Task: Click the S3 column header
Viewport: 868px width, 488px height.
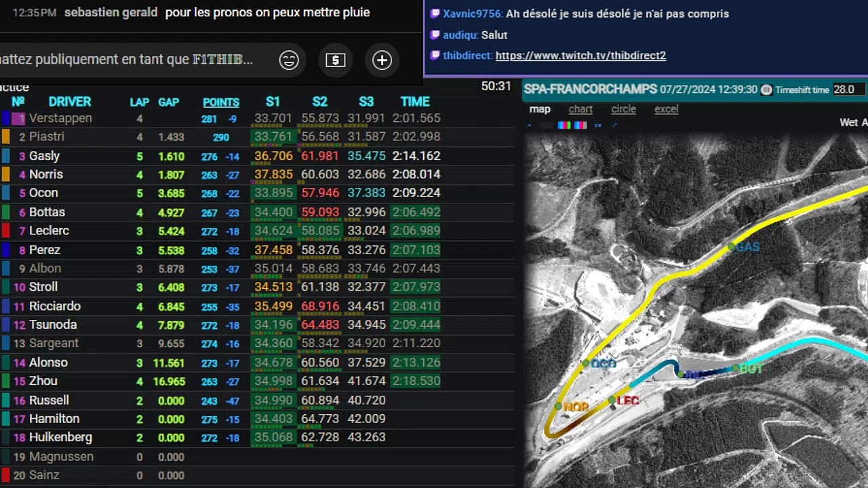Action: click(366, 102)
